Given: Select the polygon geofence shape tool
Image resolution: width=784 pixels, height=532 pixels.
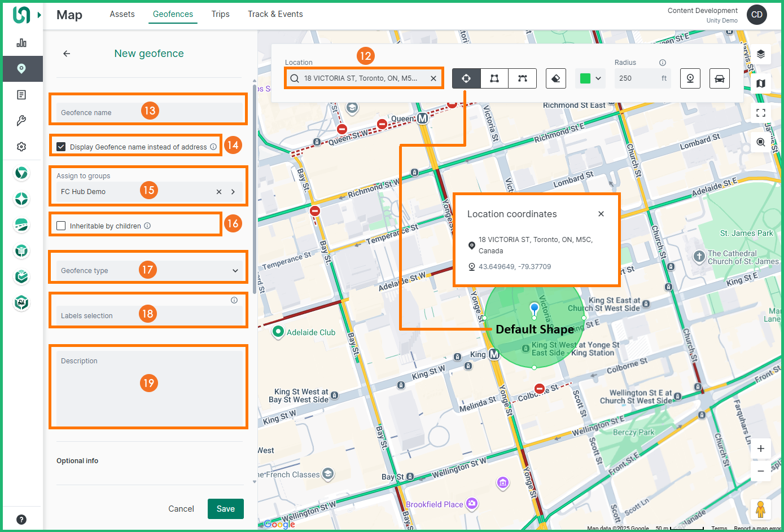Looking at the screenshot, I should click(523, 78).
